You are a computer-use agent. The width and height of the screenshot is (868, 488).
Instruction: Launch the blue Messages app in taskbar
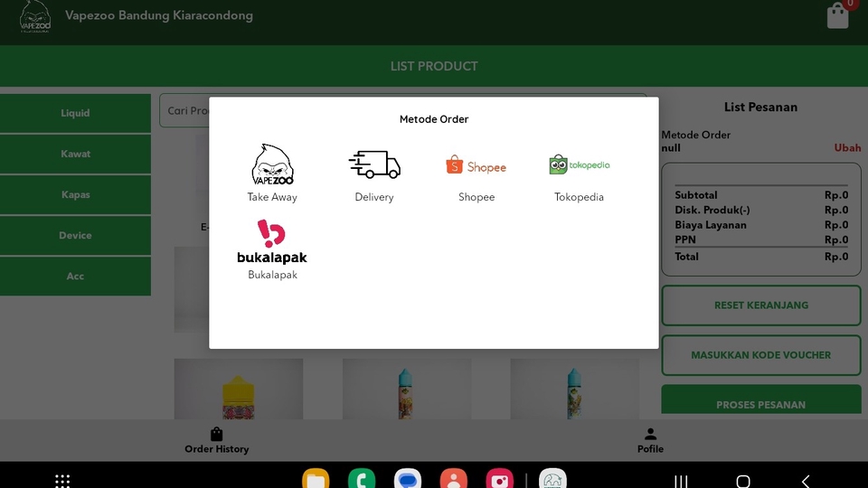408,479
